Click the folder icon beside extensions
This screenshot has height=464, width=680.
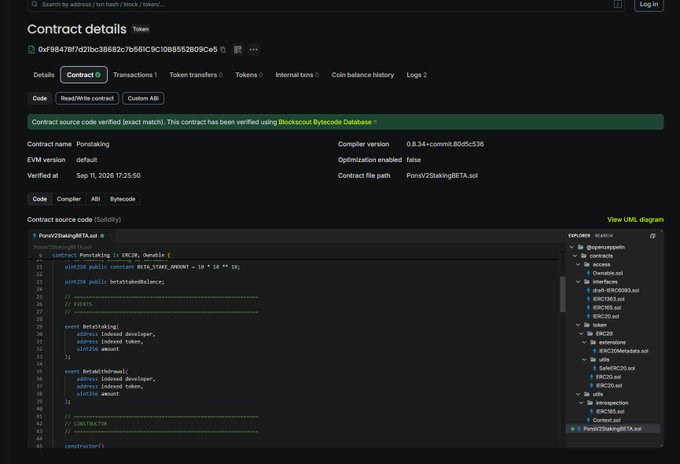[593, 342]
